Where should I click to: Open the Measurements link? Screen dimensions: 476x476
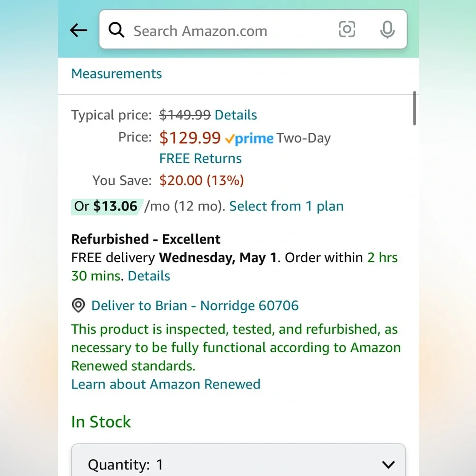(117, 74)
